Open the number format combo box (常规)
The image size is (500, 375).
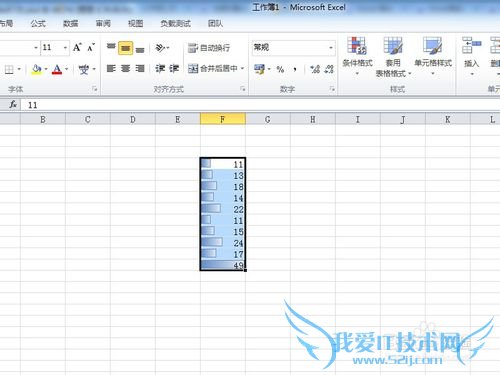[x=293, y=48]
